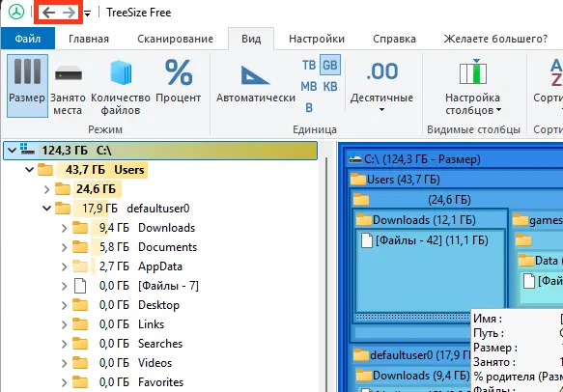
Task: Open the Файл menu
Action: 28,39
